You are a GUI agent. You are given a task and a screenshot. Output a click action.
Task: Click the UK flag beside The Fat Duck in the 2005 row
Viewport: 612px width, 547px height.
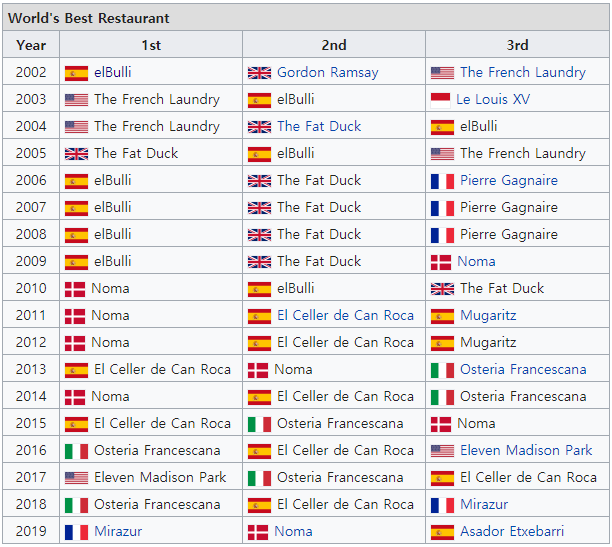76,154
